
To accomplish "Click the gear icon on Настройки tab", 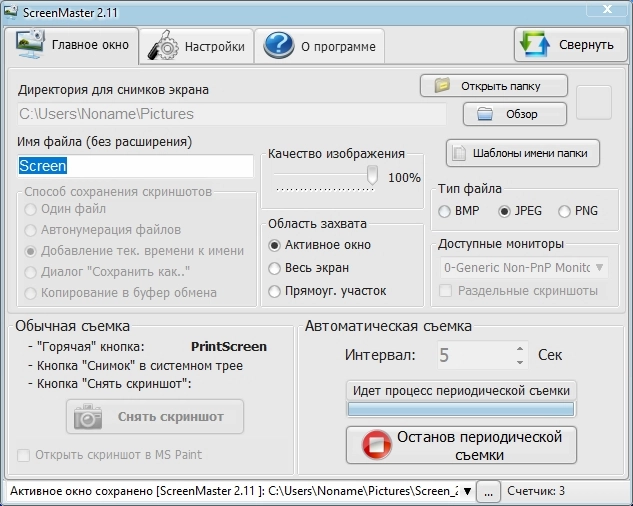I will (163, 45).
